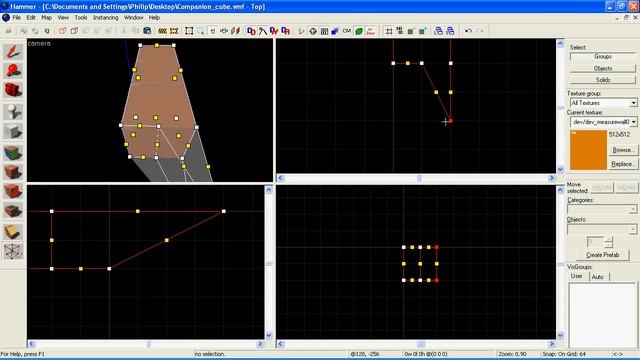This screenshot has height=360, width=640.
Task: Click 'no selection.' status text
Action: [x=210, y=354]
